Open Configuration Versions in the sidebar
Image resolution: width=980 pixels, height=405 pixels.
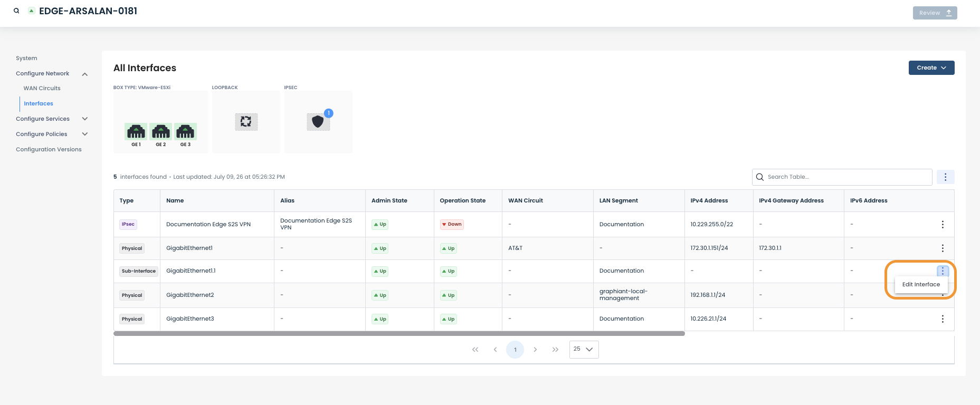pos(49,150)
